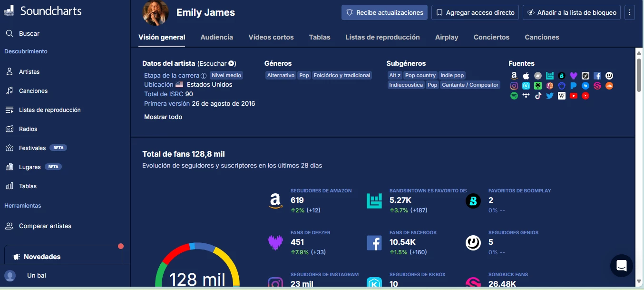Open the Songkick icon under Fuentes
The image size is (644, 290).
tap(597, 86)
